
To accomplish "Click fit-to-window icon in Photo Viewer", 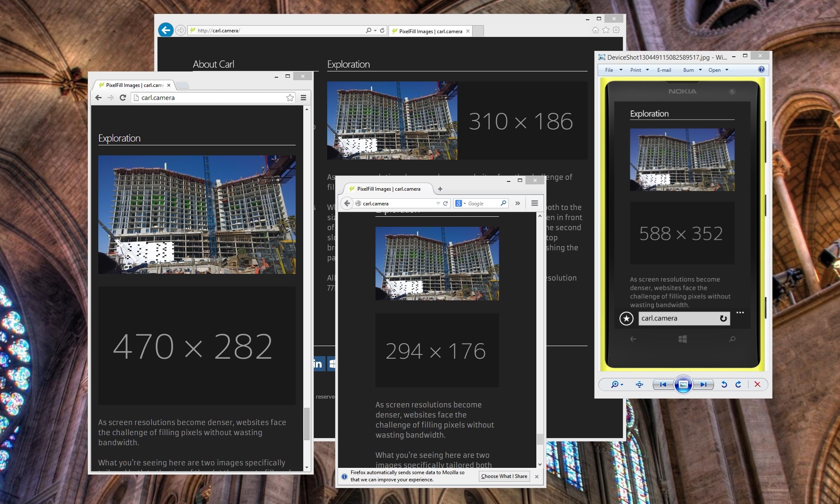I will (x=639, y=384).
